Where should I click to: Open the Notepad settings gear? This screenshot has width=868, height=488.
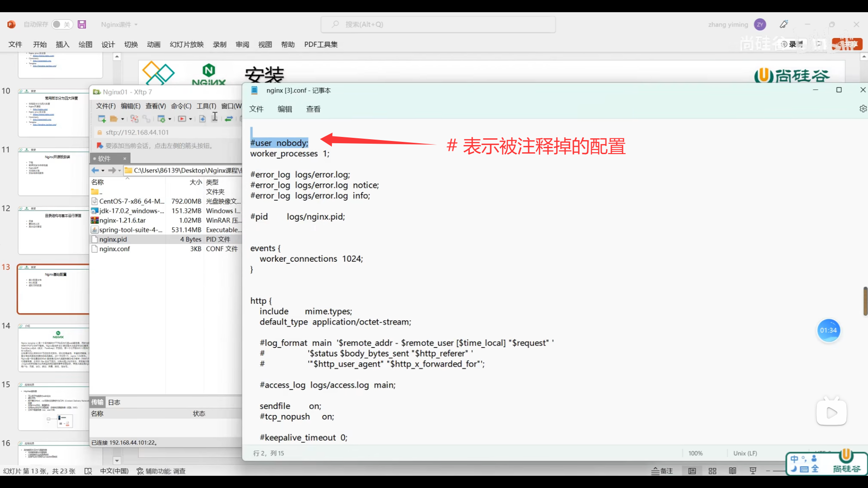pyautogui.click(x=863, y=109)
